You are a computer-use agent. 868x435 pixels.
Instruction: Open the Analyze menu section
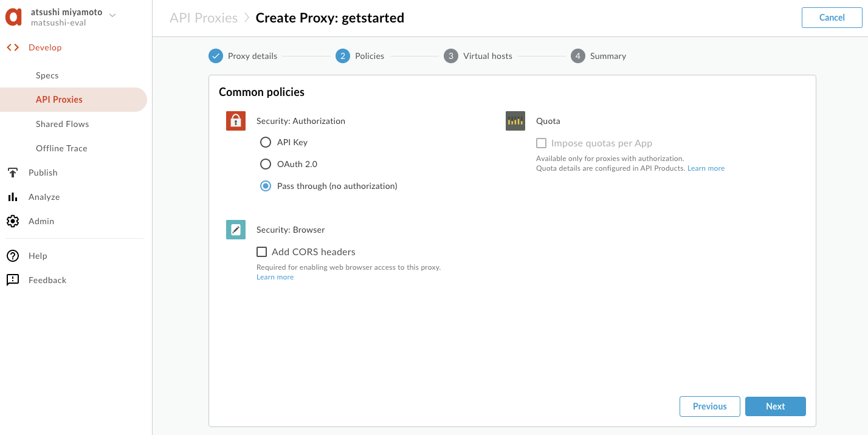coord(44,197)
